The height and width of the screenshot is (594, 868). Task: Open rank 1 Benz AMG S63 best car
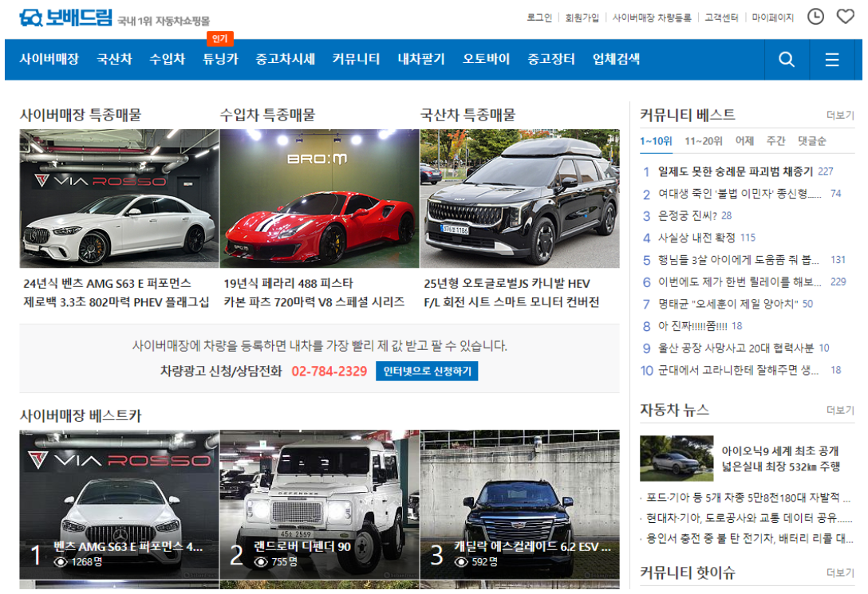[119, 505]
